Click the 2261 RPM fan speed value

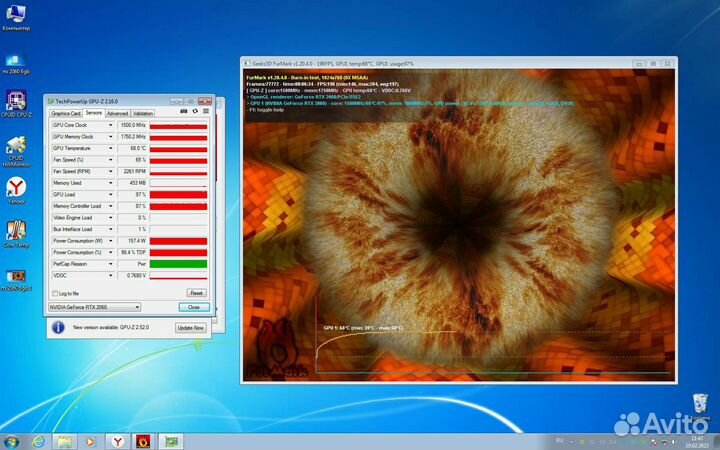click(x=132, y=171)
